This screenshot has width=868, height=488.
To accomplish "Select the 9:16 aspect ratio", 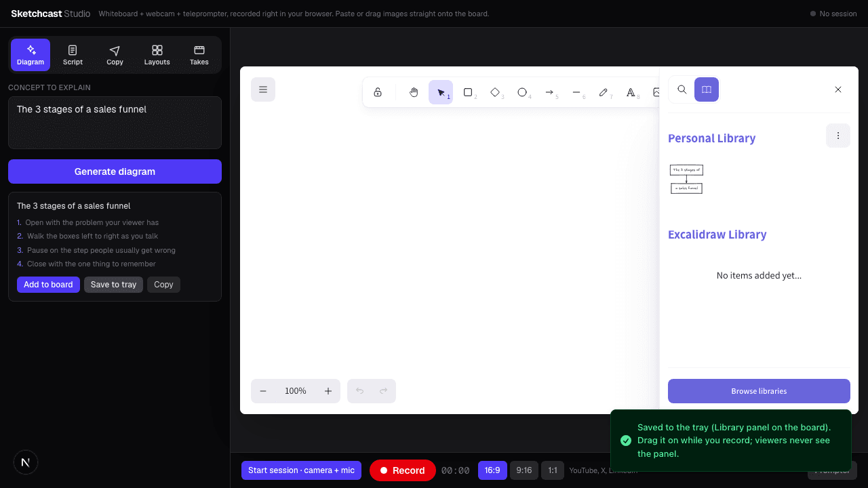I will [x=524, y=470].
